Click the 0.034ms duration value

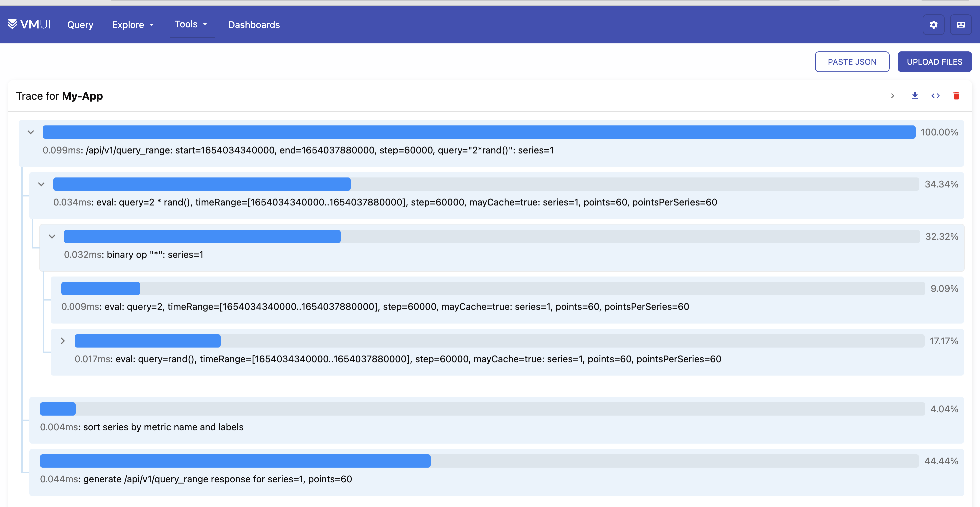coord(72,202)
